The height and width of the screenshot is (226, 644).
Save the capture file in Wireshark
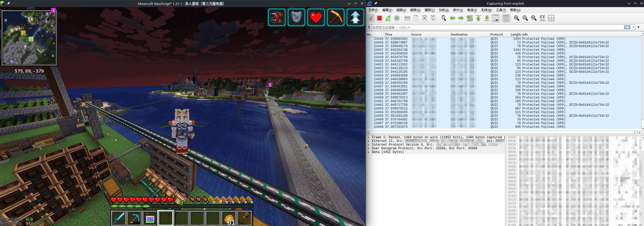click(416, 18)
